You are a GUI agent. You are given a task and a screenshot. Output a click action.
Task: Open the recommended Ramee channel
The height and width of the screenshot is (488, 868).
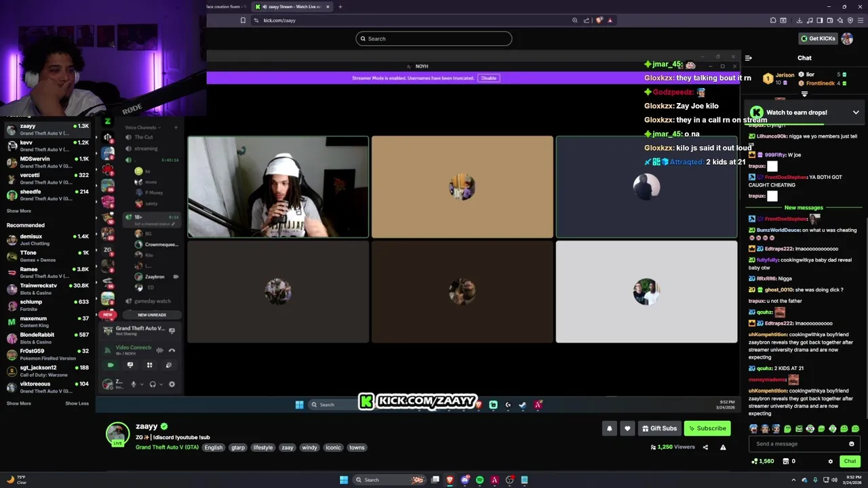tap(47, 272)
